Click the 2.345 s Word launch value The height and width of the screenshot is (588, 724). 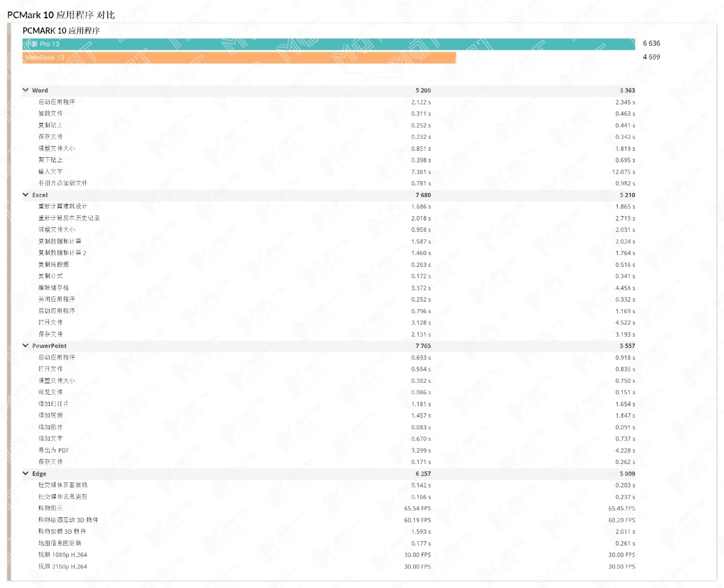click(626, 102)
